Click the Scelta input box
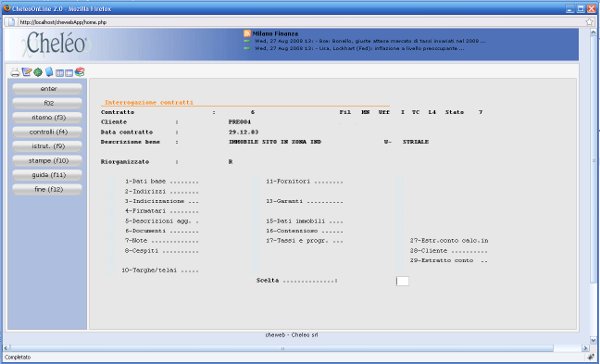This screenshot has width=600, height=364. (x=402, y=281)
